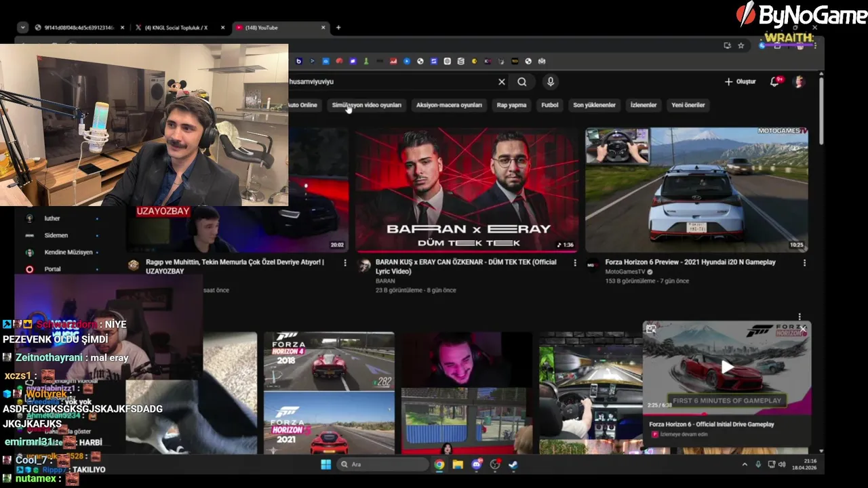
Task: Open the UZAYOZBAY channel avatar
Action: tap(134, 265)
